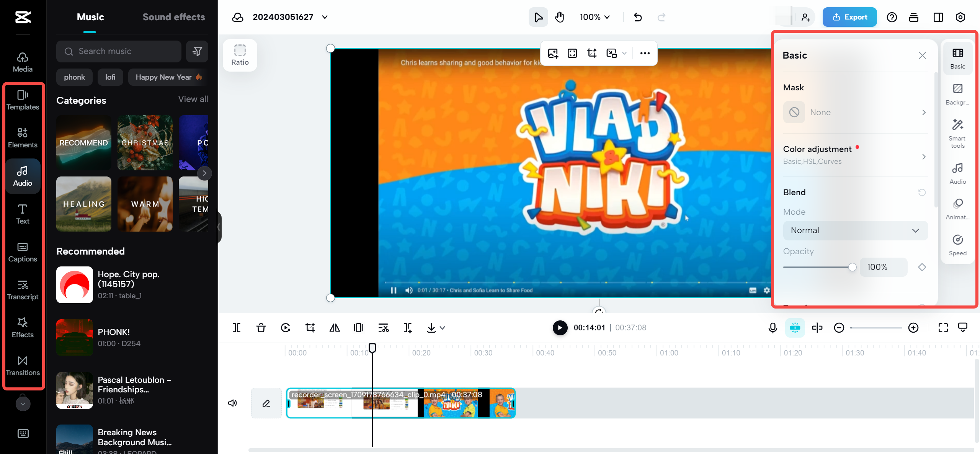
Task: Switch to the Basic tab in the panel
Action: 957,57
